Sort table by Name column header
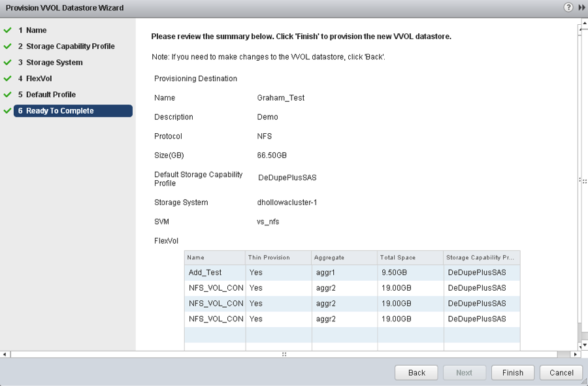This screenshot has width=588, height=386. click(x=215, y=257)
